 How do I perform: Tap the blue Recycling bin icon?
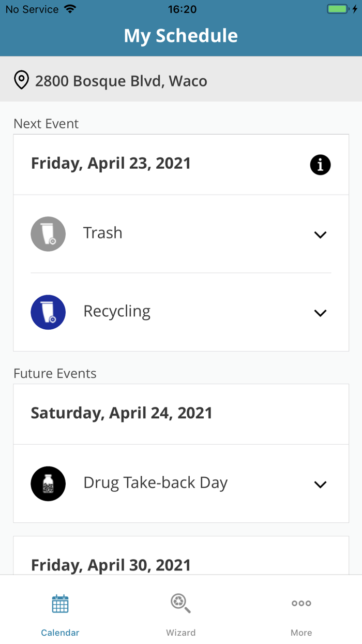coord(48,312)
